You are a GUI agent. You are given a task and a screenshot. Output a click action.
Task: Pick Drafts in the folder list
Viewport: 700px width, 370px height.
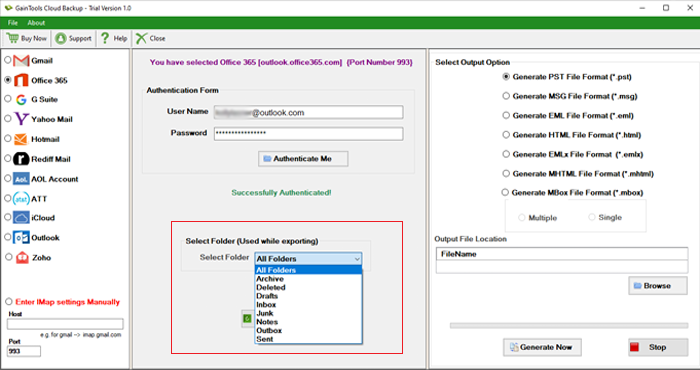point(308,296)
